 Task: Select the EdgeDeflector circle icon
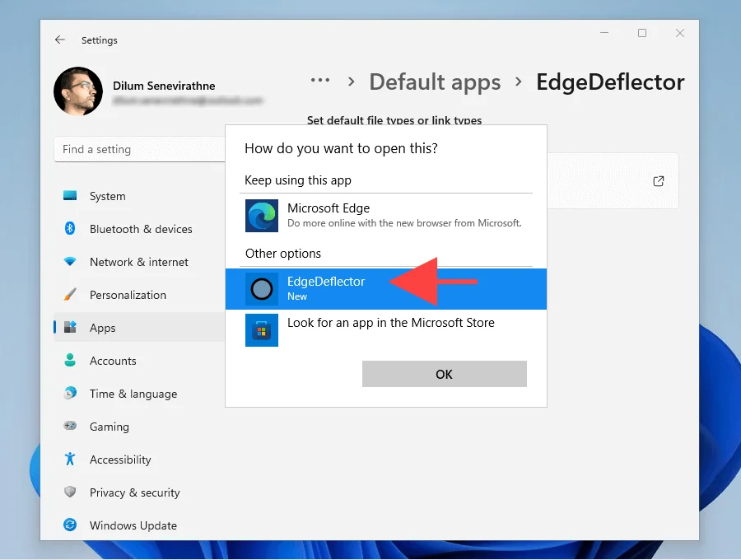coord(261,289)
